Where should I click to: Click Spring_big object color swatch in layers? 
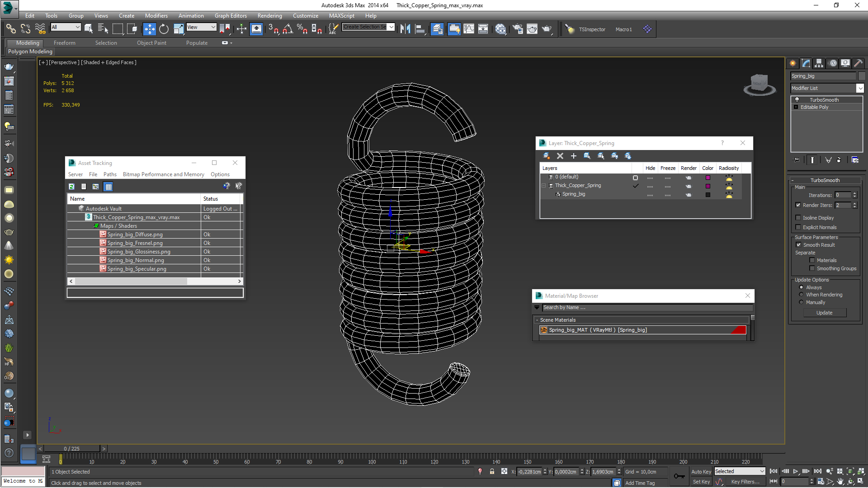(708, 195)
